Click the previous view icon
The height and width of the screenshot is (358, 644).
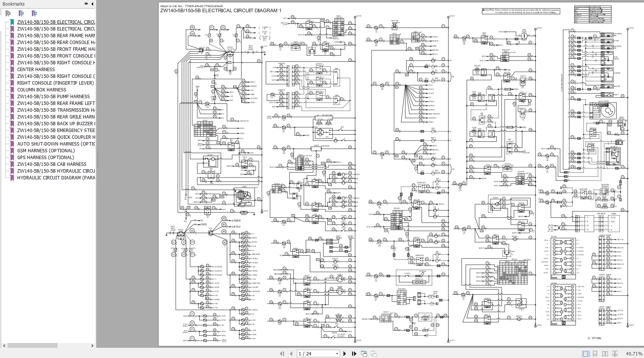364,353
